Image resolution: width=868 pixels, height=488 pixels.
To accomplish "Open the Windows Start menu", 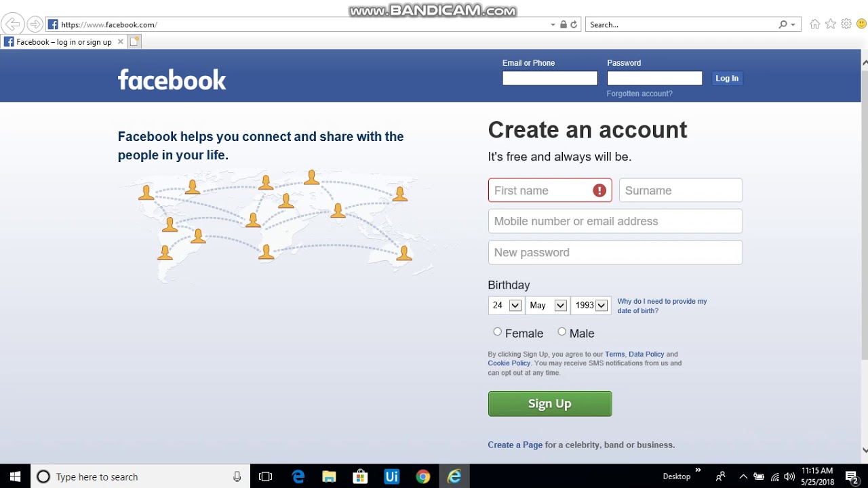I will coord(16,476).
